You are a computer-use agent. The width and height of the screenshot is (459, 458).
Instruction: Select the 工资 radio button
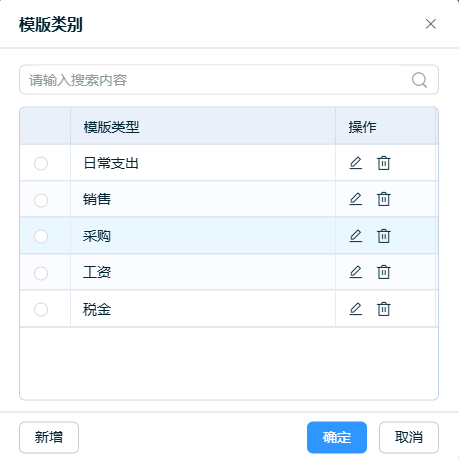point(41,273)
